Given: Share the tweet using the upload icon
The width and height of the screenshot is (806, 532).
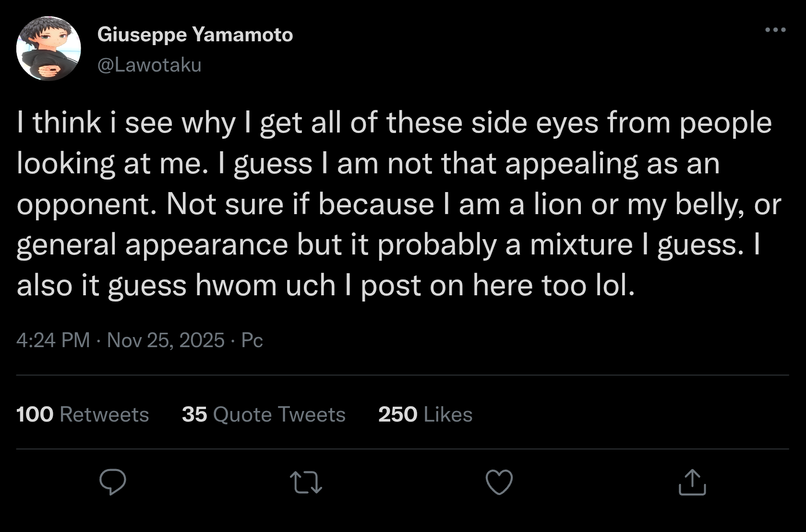Looking at the screenshot, I should click(x=692, y=482).
